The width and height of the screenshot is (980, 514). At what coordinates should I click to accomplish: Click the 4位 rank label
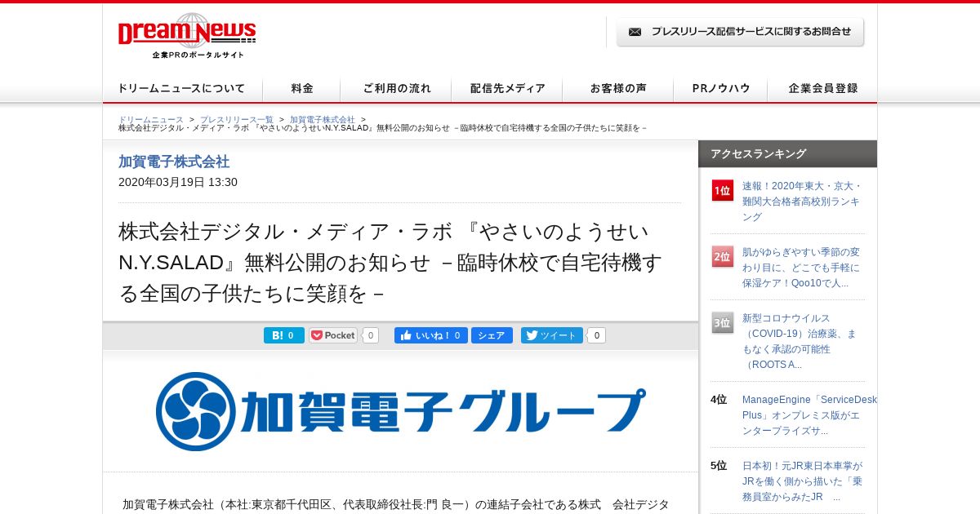point(719,400)
